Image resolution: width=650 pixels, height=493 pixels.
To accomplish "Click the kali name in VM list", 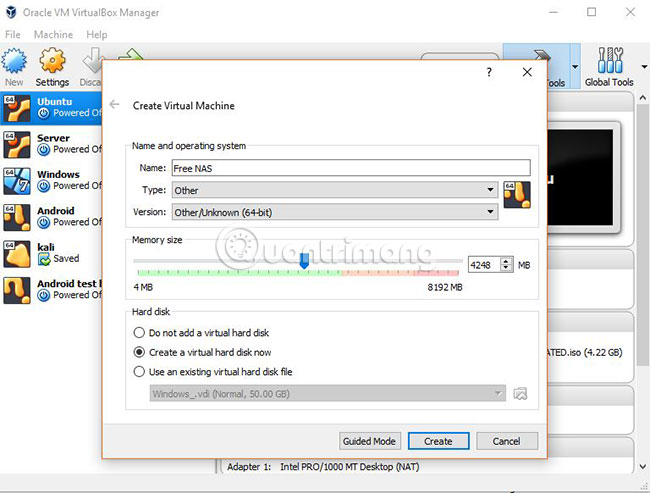I will 46,247.
